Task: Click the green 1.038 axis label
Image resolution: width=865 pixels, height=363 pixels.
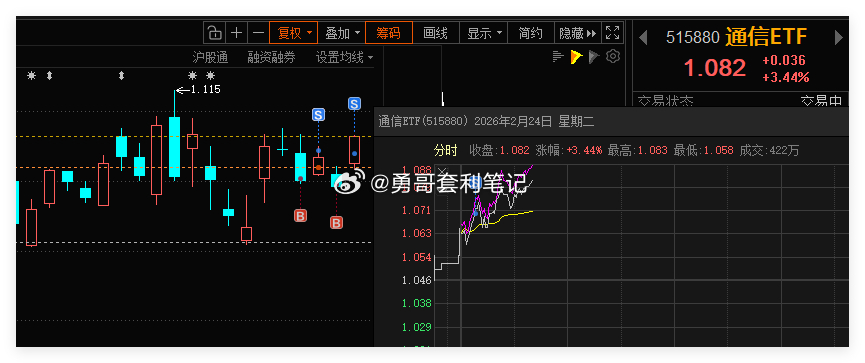Action: [417, 303]
